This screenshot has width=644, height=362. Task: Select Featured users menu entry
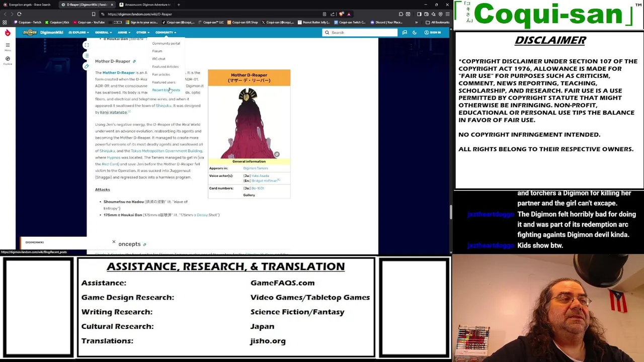[x=164, y=82]
